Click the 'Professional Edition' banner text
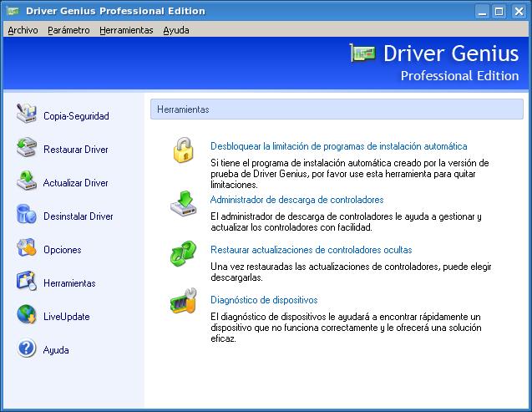This screenshot has width=532, height=412. [459, 76]
